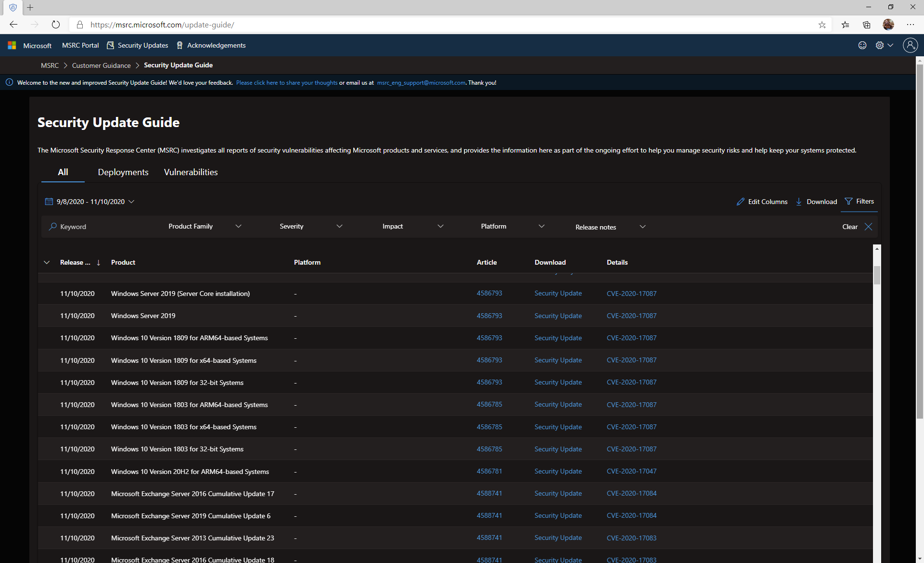This screenshot has width=924, height=563.
Task: Switch to the Vulnerabilities tab
Action: click(191, 172)
